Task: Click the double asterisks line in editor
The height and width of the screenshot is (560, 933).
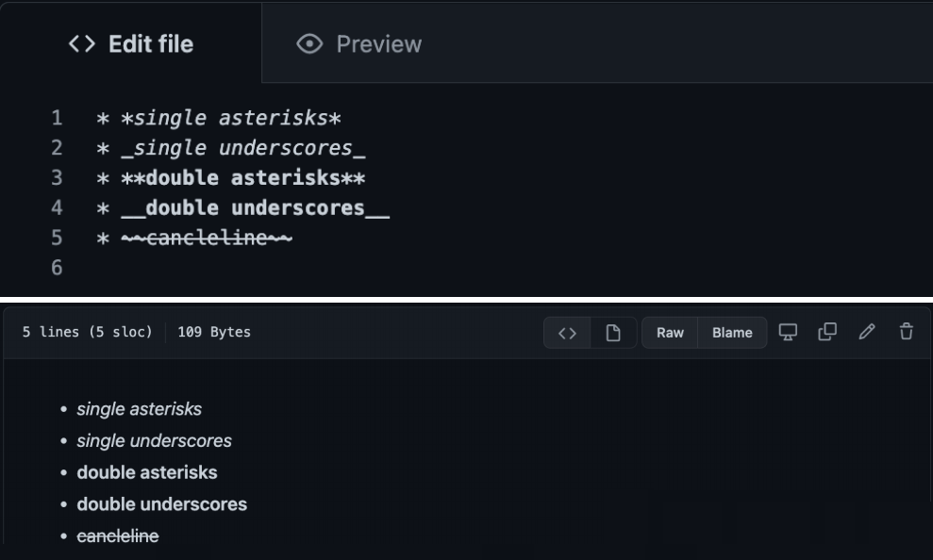Action: pyautogui.click(x=231, y=178)
